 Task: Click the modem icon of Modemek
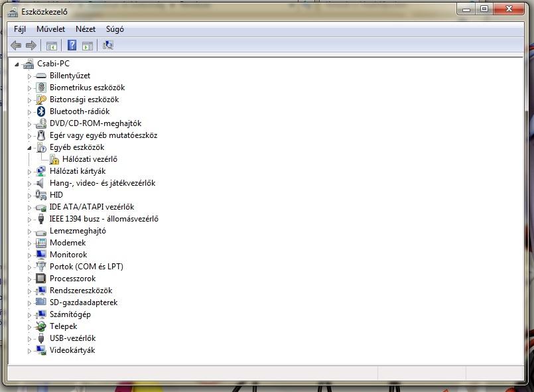pyautogui.click(x=41, y=243)
